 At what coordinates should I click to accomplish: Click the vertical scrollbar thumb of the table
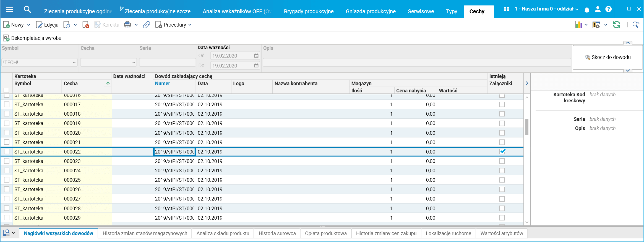click(527, 127)
